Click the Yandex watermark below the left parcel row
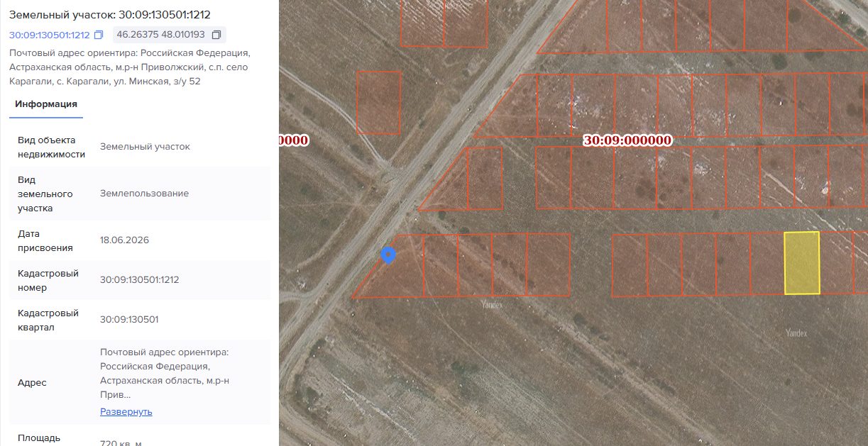Screen dimensions: 868x446 (491, 305)
